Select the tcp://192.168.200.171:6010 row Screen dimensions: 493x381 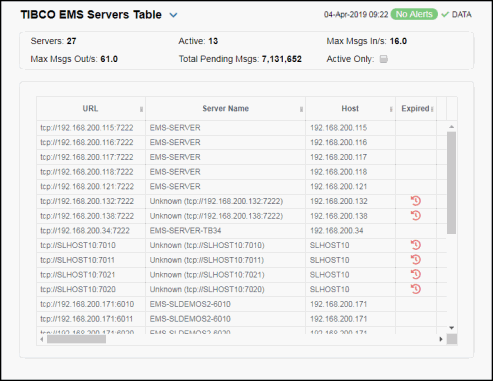coord(241,304)
